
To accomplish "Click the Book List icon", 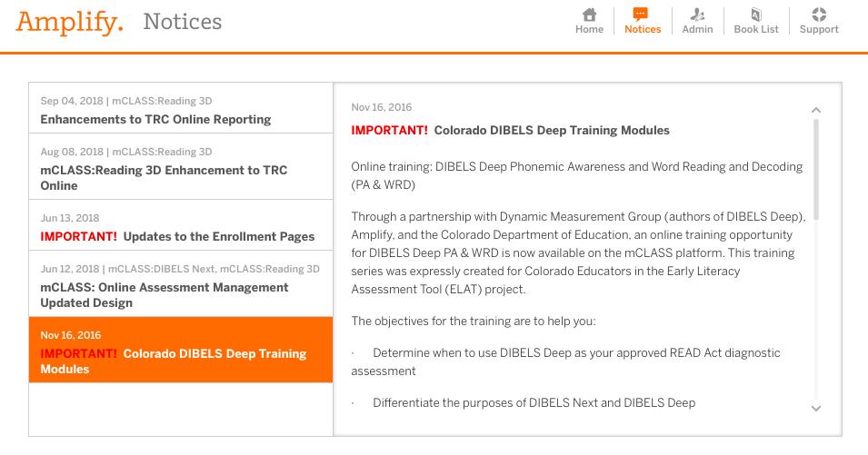I will coord(756,15).
